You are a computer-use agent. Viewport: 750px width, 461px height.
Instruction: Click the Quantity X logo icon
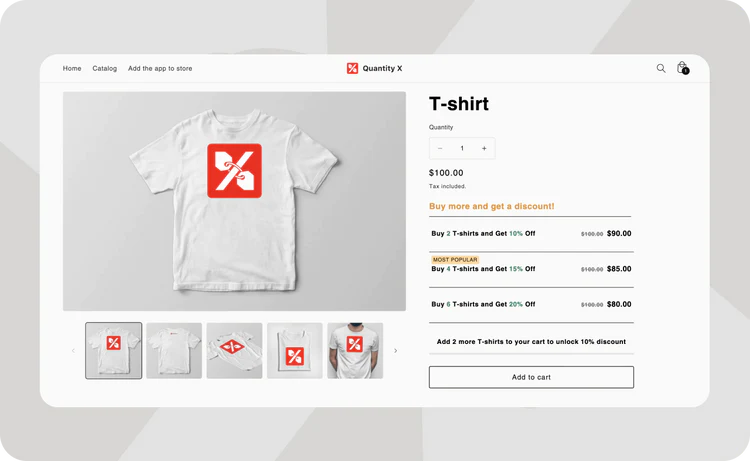pos(353,68)
